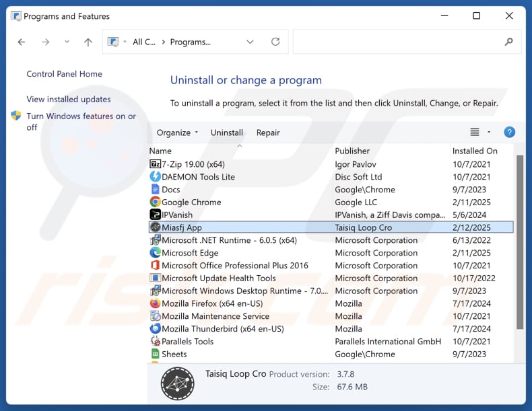Select the DAEMON Tools Lite icon

156,177
